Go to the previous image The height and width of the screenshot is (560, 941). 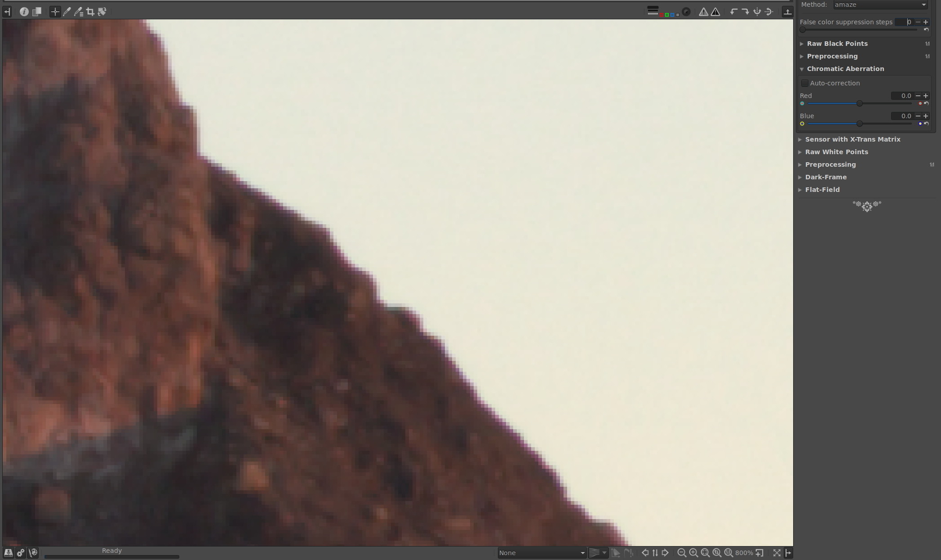click(645, 553)
